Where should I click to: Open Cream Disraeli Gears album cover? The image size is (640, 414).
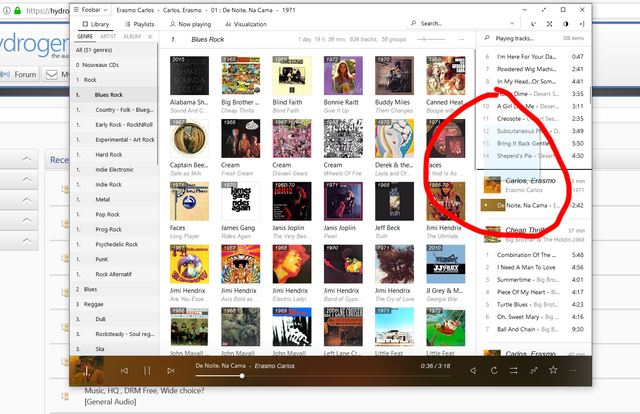click(x=292, y=138)
